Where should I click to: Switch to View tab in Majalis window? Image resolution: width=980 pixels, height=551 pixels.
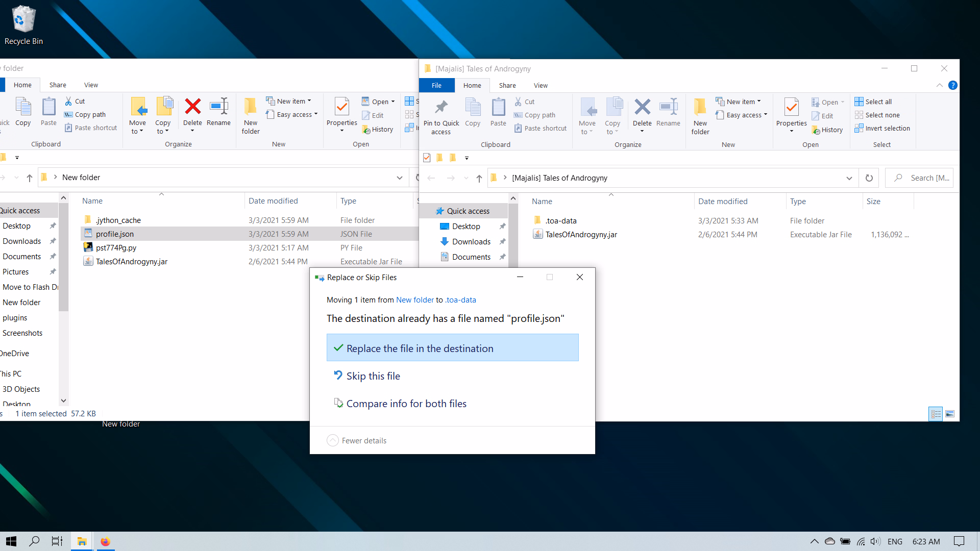coord(541,85)
